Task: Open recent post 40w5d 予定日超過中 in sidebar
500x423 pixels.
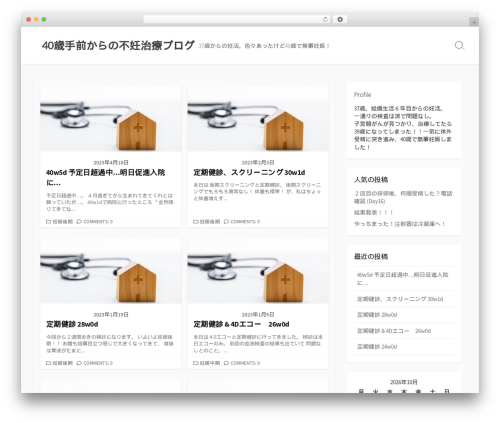Action: point(402,279)
